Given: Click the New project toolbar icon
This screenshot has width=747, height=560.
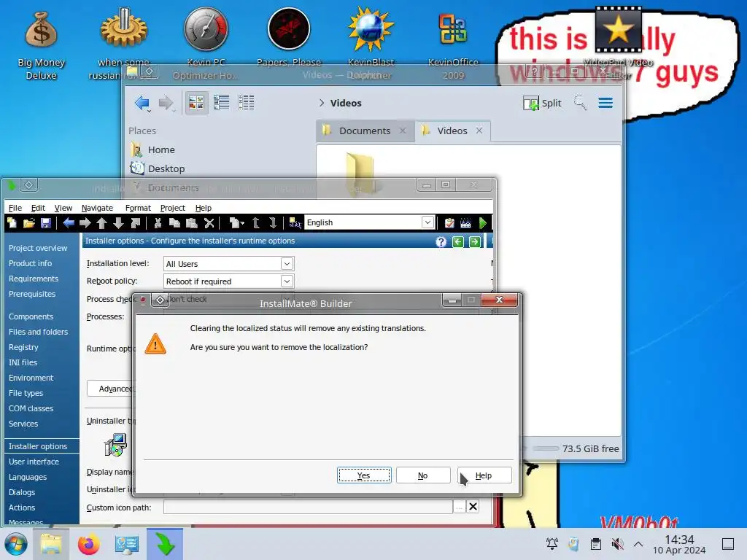Looking at the screenshot, I should [x=12, y=223].
